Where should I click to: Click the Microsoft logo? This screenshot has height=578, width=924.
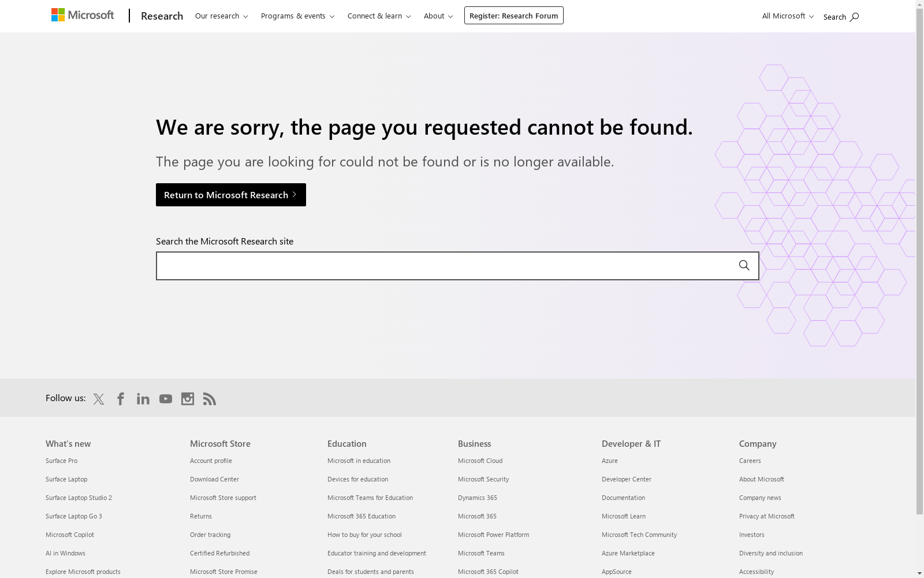coord(83,15)
